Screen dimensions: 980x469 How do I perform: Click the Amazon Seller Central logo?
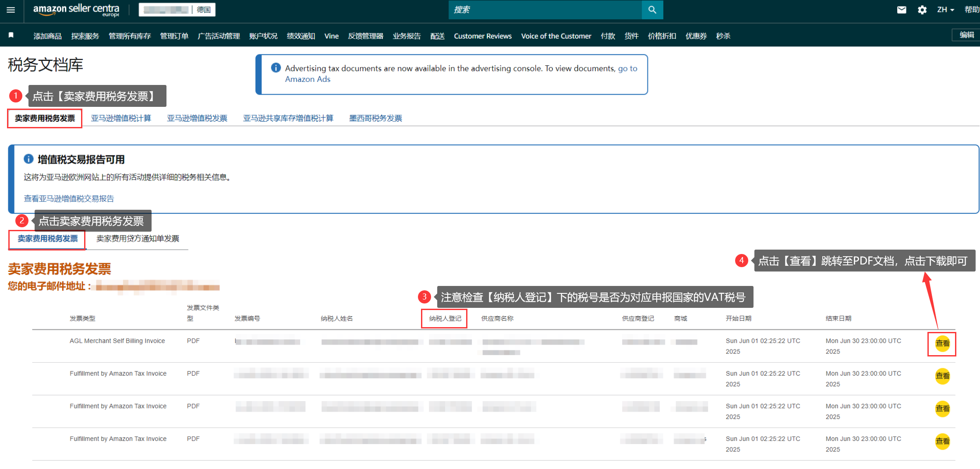pyautogui.click(x=76, y=10)
